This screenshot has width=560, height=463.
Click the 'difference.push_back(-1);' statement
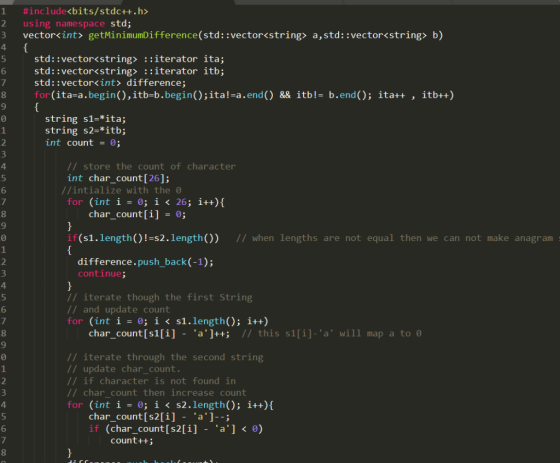coord(145,262)
